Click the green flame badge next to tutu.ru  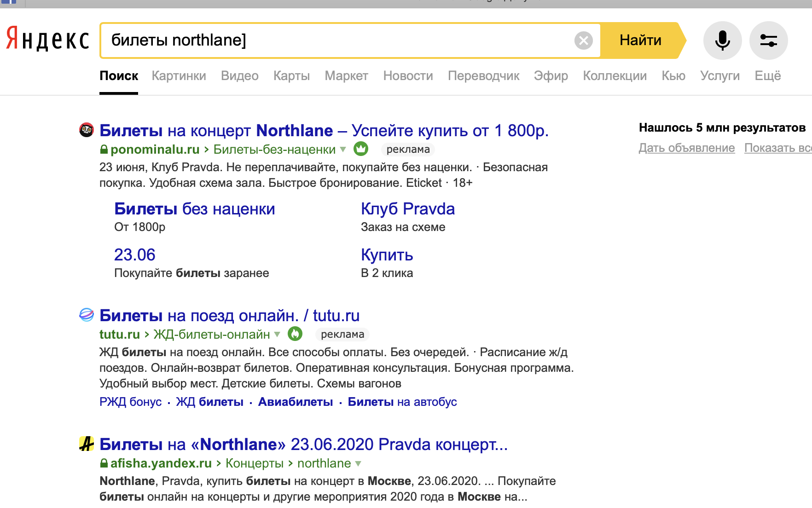(x=295, y=334)
